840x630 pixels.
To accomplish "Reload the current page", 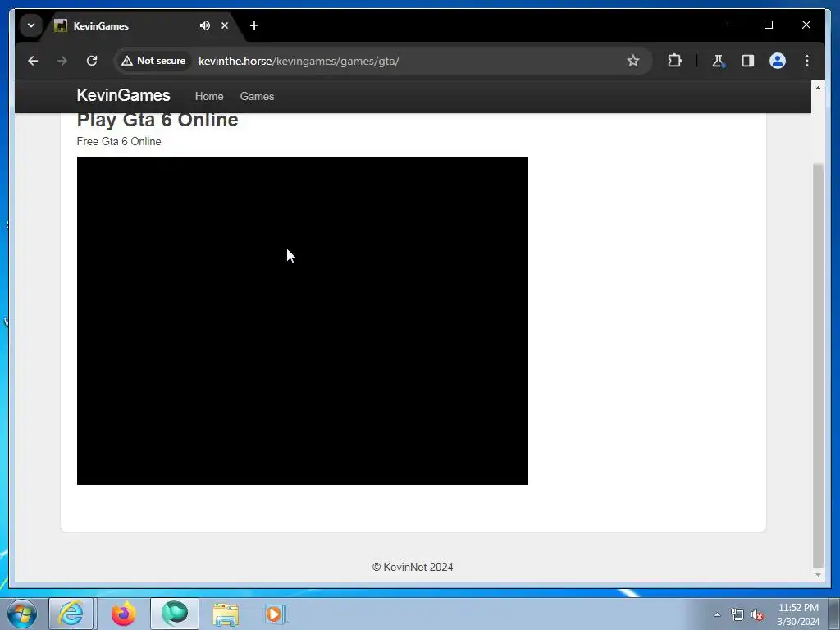I will (92, 61).
